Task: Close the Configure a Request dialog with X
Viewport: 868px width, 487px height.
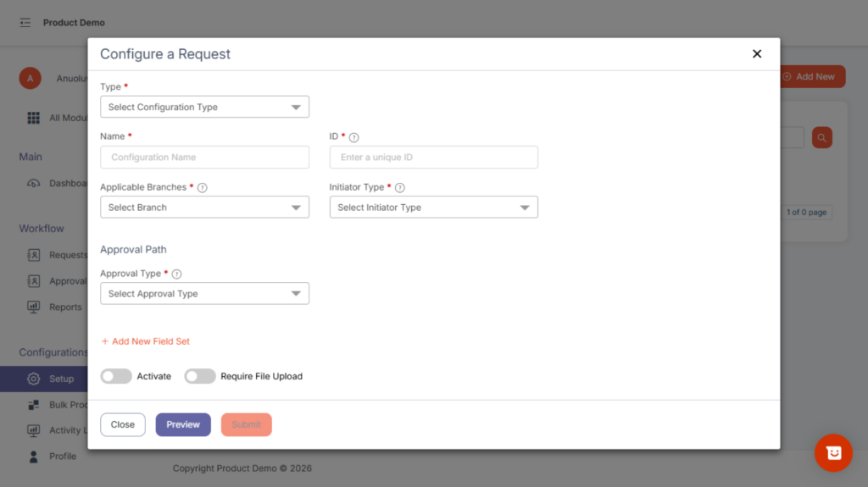Action: (757, 54)
